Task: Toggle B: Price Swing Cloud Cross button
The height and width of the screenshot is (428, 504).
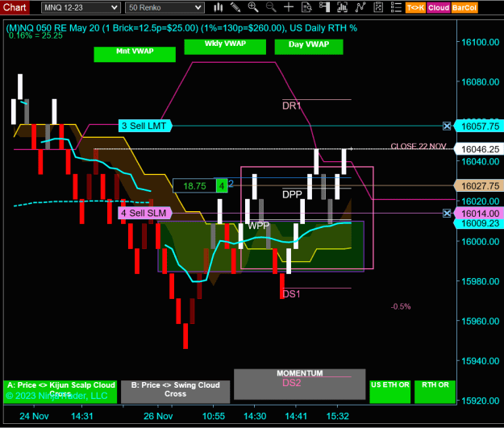Action: click(175, 392)
